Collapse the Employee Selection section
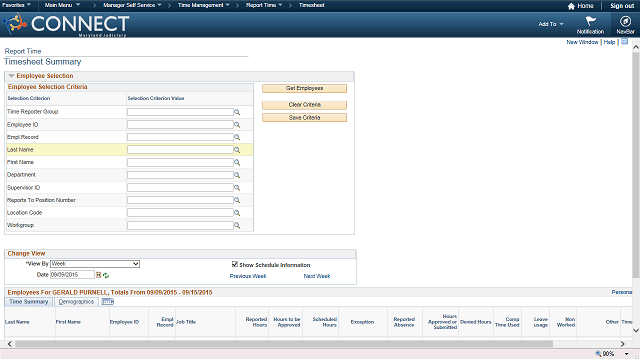 pyautogui.click(x=11, y=76)
